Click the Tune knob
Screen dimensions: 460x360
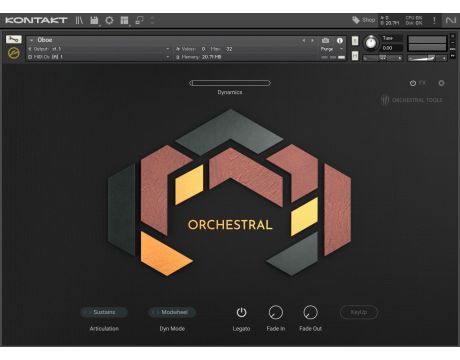371,43
